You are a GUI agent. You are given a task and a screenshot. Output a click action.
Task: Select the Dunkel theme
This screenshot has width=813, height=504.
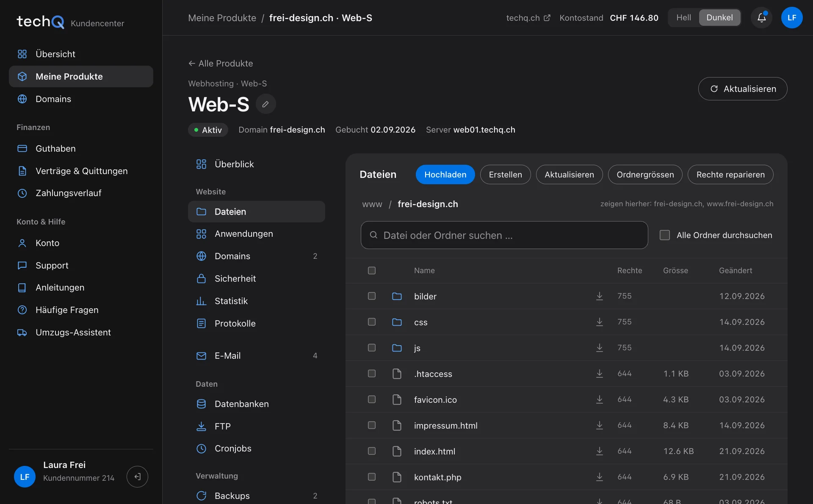point(719,18)
